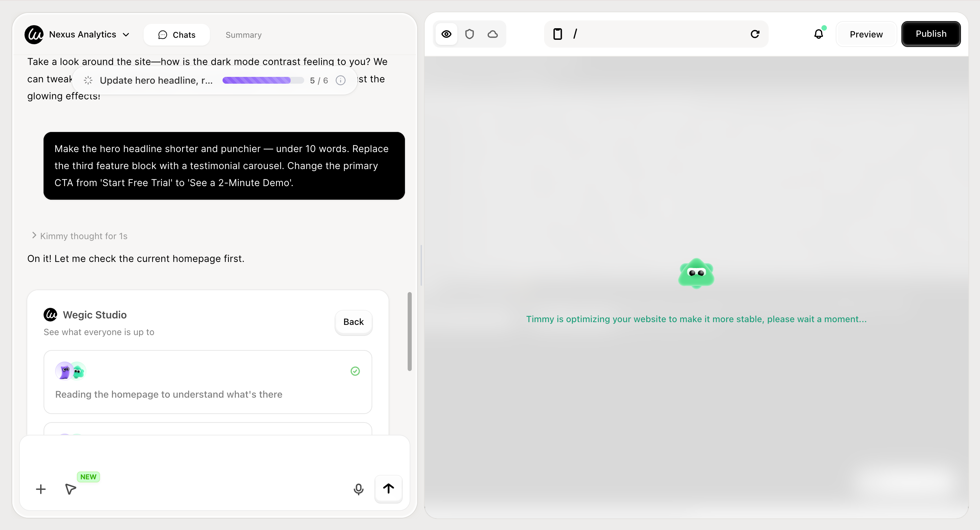Click the chat panel vertical scrollbar
This screenshot has width=980, height=530.
[x=410, y=332]
